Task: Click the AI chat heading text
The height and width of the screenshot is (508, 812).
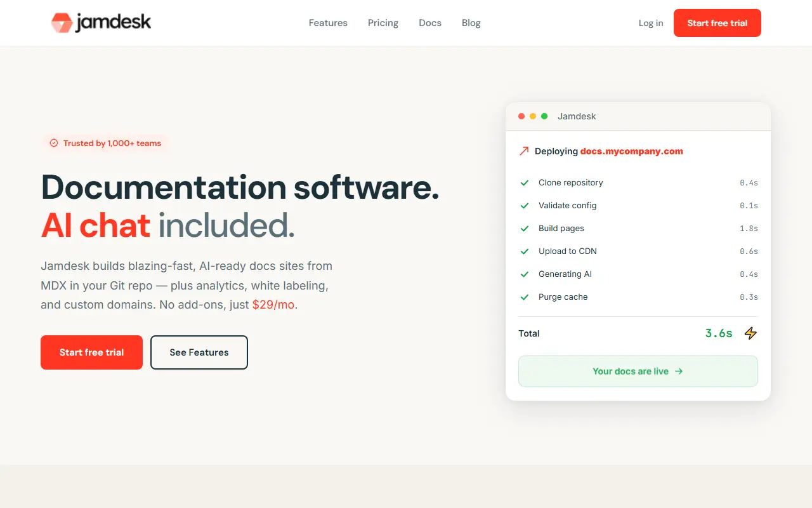Action: (x=96, y=225)
